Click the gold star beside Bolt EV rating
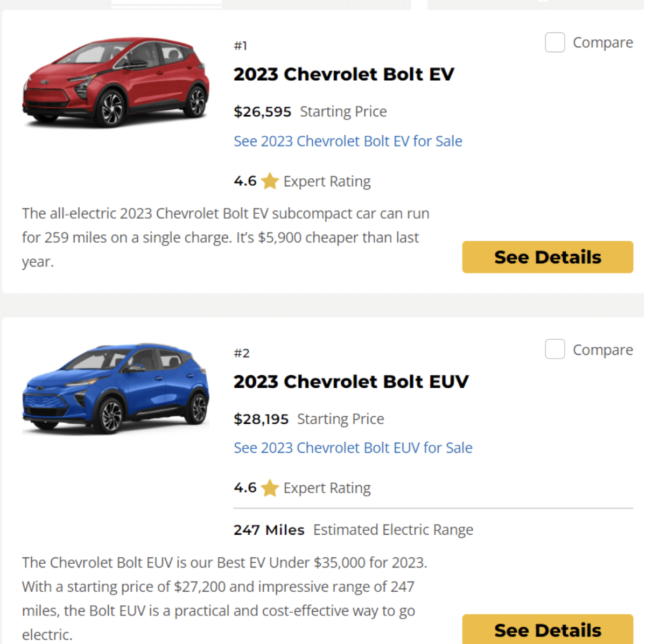The height and width of the screenshot is (644, 646). click(x=270, y=181)
